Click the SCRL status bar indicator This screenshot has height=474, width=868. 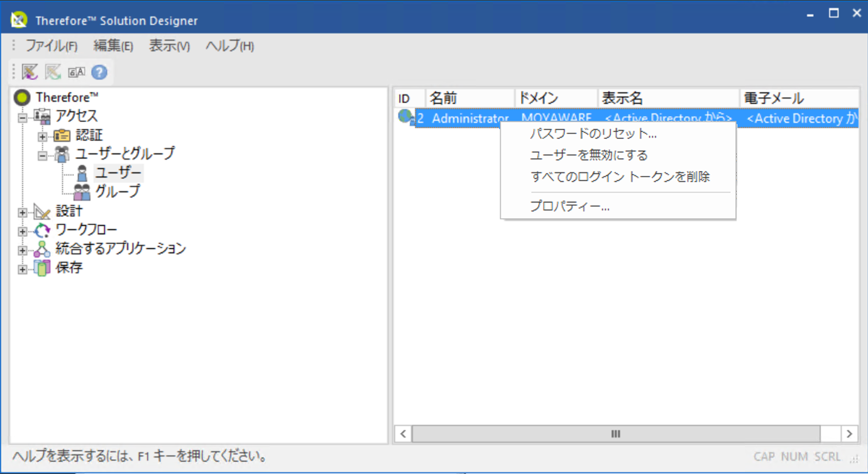(x=827, y=457)
